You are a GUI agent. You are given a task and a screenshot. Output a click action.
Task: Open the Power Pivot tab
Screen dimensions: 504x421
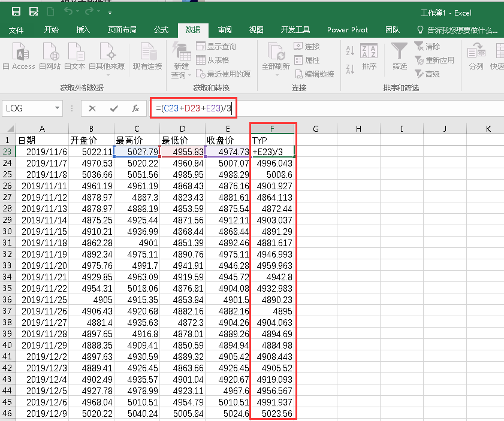[348, 29]
